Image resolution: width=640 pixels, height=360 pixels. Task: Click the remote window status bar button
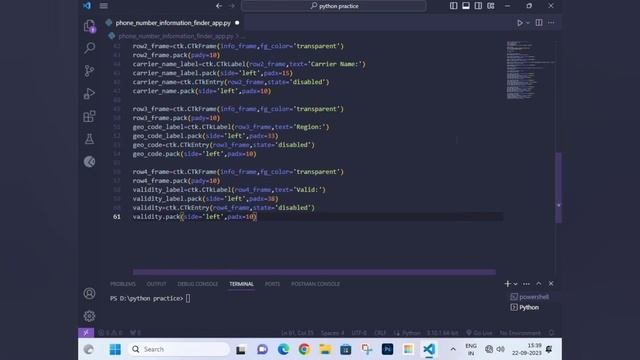click(86, 333)
